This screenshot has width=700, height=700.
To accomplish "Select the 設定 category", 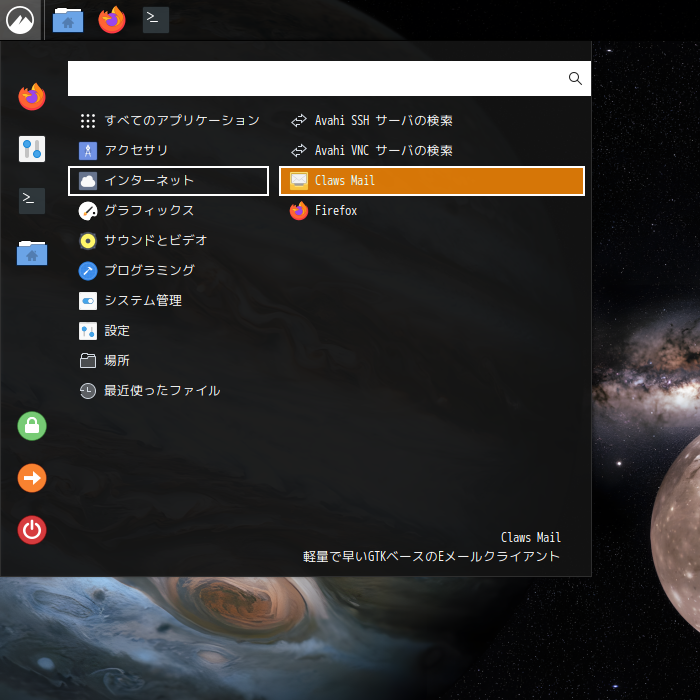I will tap(168, 331).
